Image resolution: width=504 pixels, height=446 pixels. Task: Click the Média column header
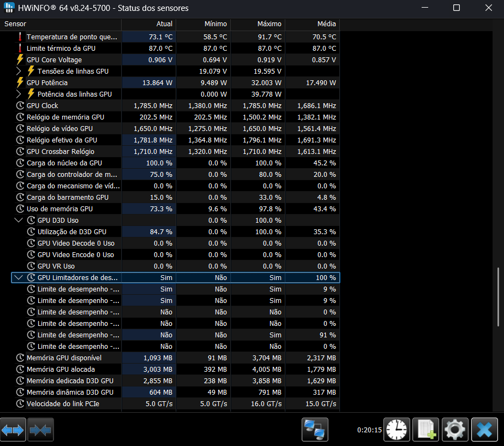(313, 24)
